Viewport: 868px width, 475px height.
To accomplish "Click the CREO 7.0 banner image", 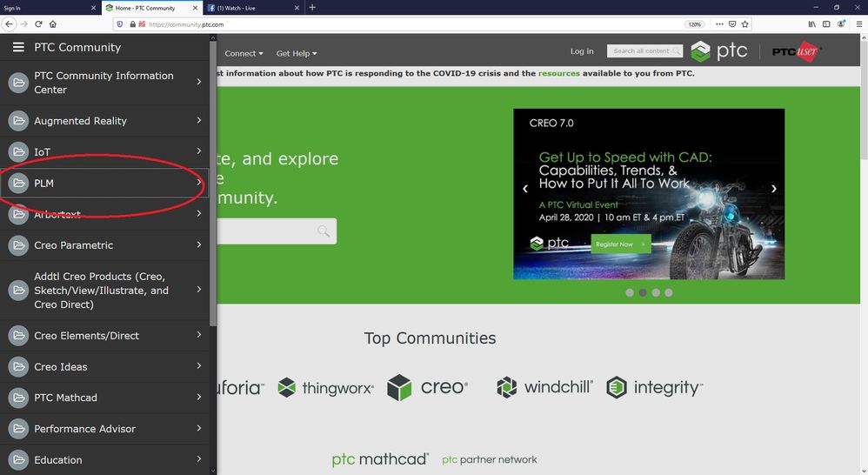I will [649, 194].
